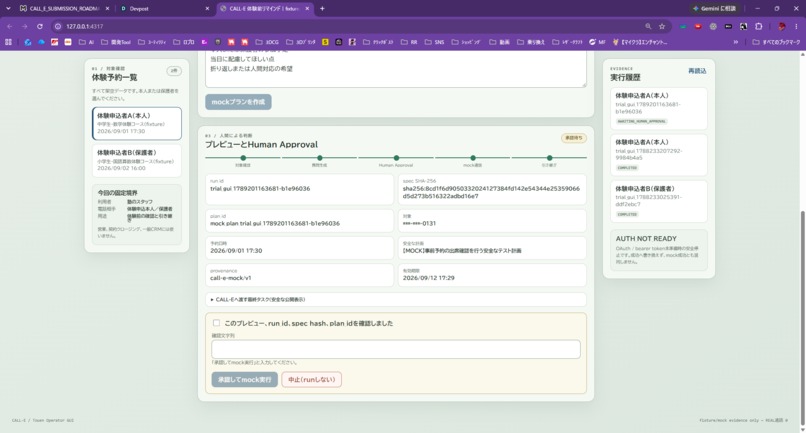Open the AI bookmarks folder

coord(86,42)
